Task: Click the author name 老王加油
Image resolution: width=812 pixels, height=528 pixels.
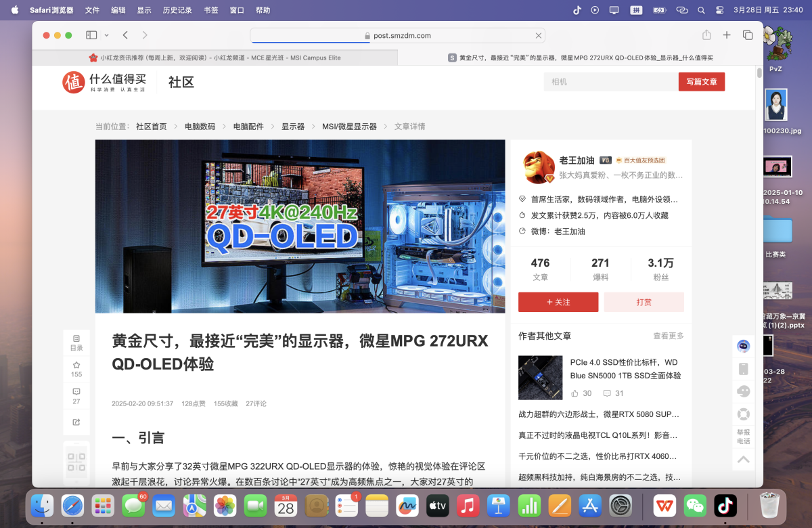Action: tap(577, 160)
